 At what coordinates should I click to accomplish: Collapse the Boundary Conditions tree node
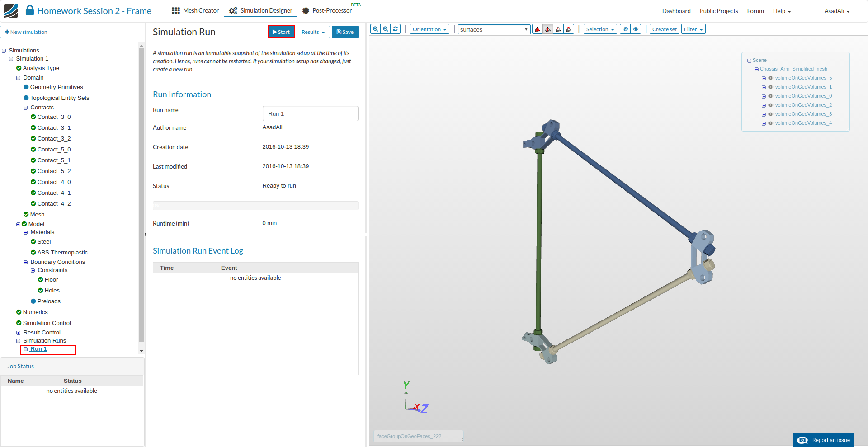(x=26, y=263)
